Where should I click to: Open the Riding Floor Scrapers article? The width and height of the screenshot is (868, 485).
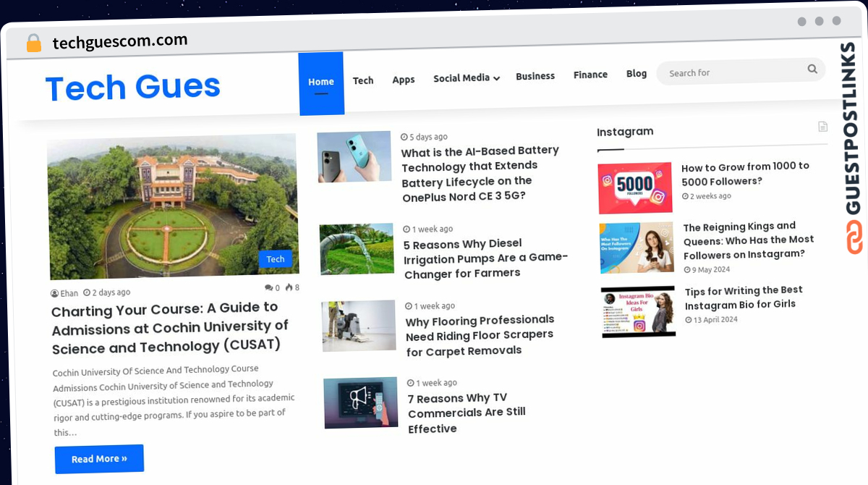[480, 335]
